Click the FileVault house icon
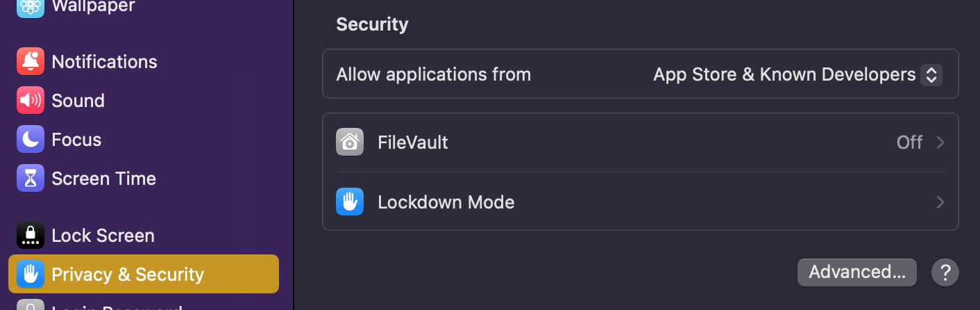 pos(350,142)
